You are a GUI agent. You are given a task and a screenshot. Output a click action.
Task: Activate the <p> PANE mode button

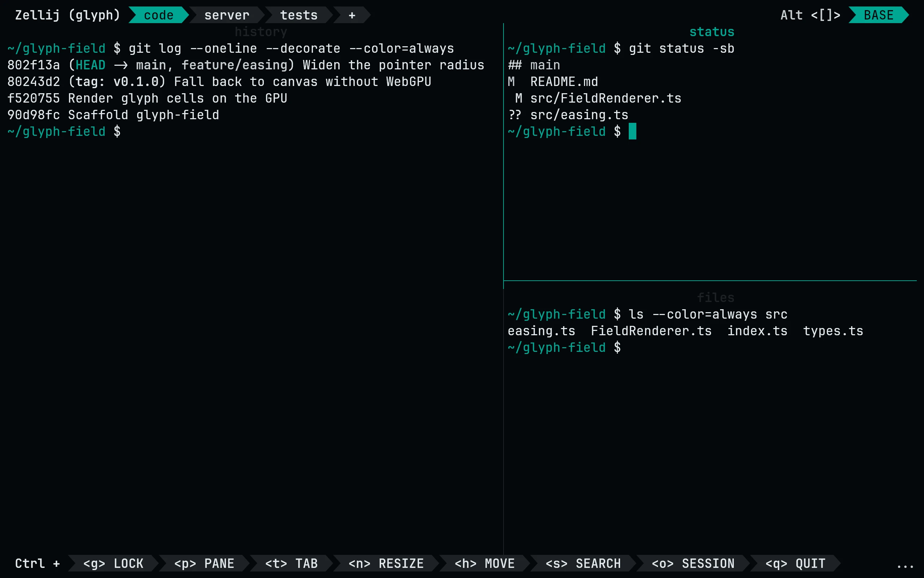(x=204, y=563)
